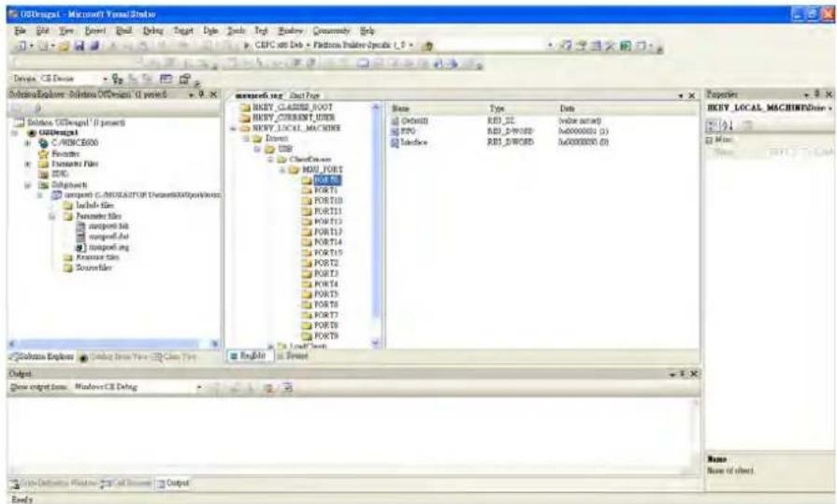
Task: Switch to the Source view tab
Action: 293,355
